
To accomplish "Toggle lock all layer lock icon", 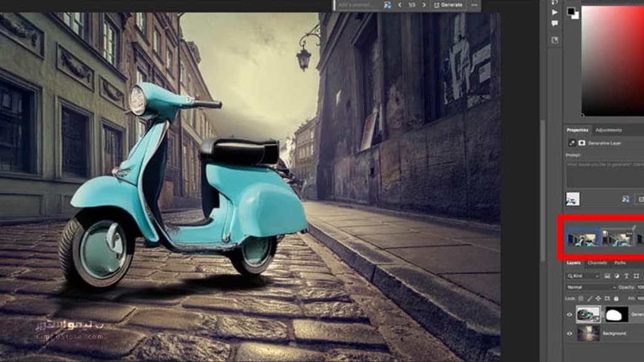I will 616,299.
